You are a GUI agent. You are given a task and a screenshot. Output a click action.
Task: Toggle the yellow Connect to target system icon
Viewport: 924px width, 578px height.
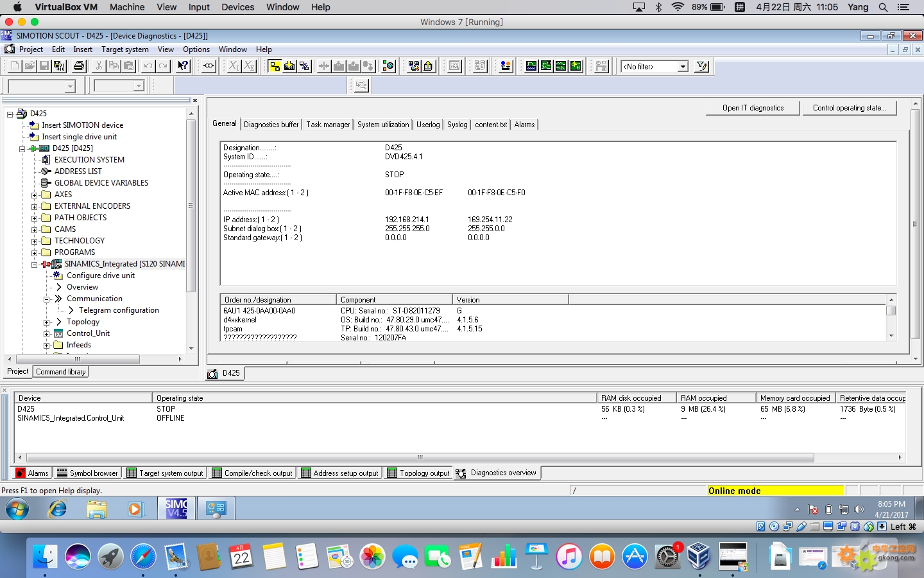point(275,66)
